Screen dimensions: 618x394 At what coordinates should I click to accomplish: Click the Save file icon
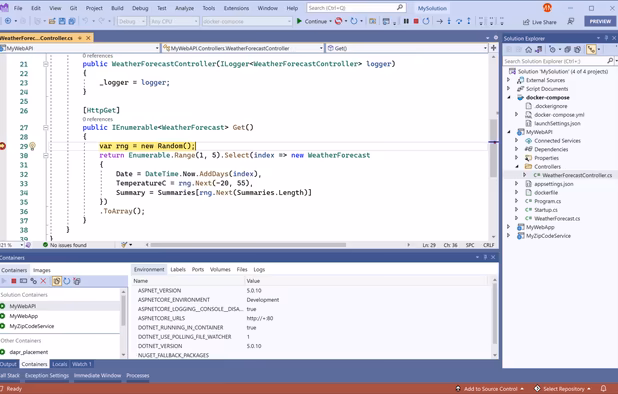[x=62, y=21]
